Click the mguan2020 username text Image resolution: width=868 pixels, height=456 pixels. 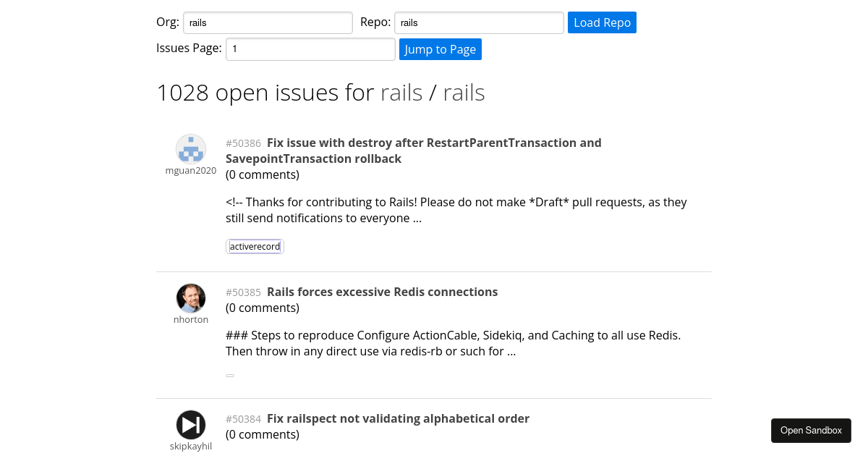click(x=191, y=170)
